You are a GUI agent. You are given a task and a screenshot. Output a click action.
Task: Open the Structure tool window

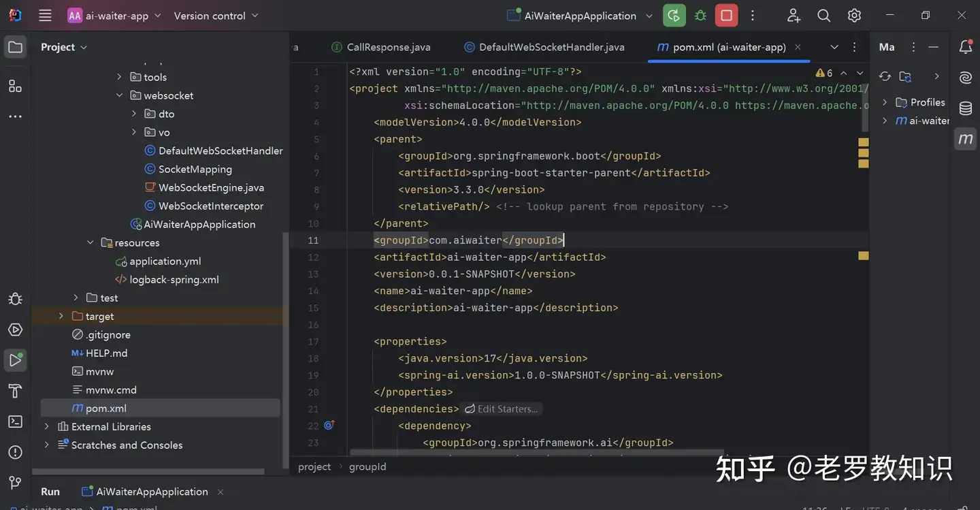point(15,86)
